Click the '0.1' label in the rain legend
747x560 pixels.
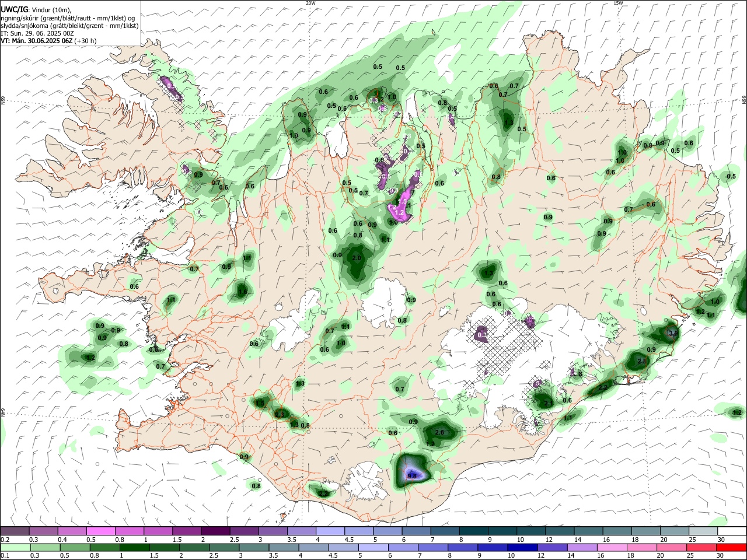click(x=4, y=556)
